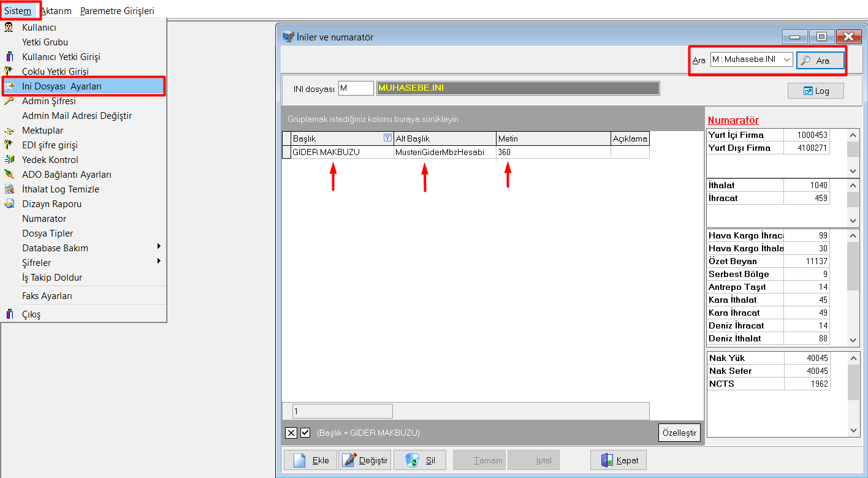Click the Kullanıcı user icon in menu

click(x=9, y=27)
